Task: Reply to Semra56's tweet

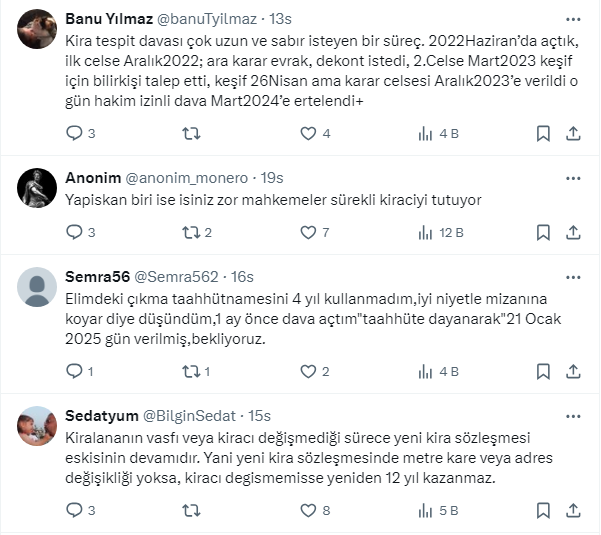Action: (x=74, y=372)
